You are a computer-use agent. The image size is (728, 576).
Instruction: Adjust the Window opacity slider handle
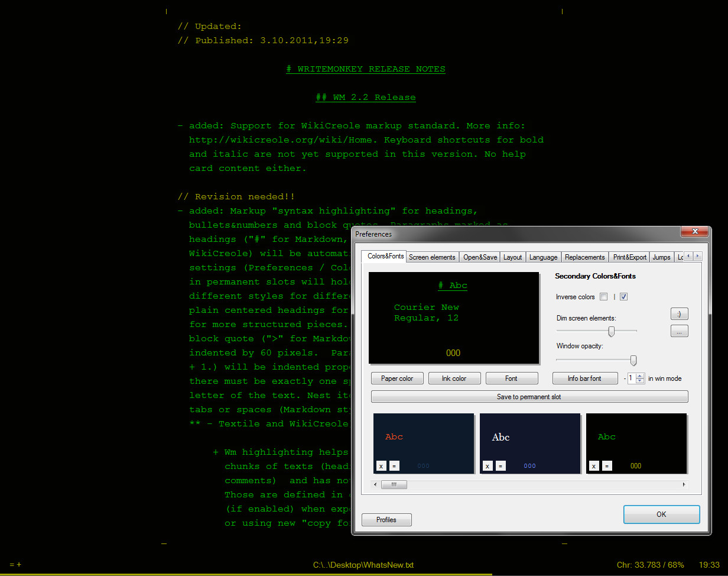(x=633, y=360)
